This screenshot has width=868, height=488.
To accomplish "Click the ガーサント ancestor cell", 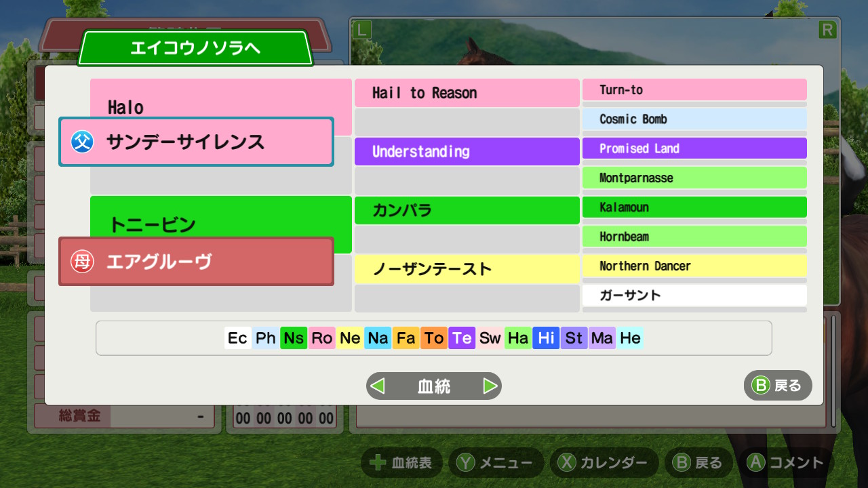I will [x=694, y=296].
